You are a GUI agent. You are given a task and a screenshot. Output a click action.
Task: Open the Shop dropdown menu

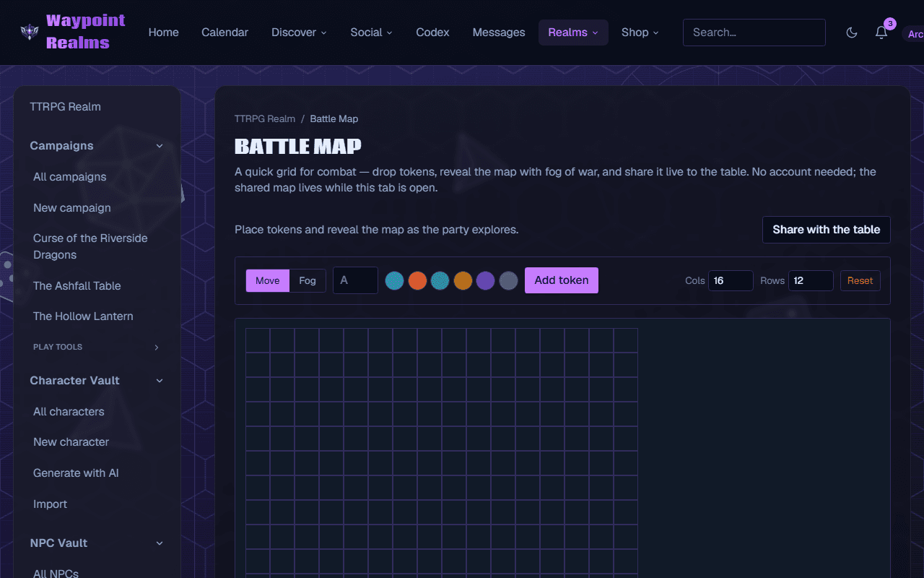click(x=640, y=33)
